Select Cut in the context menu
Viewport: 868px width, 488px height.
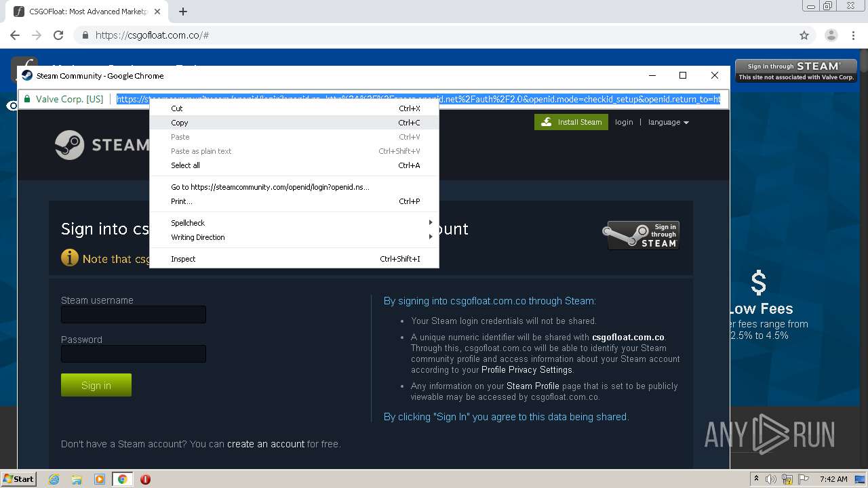click(294, 108)
